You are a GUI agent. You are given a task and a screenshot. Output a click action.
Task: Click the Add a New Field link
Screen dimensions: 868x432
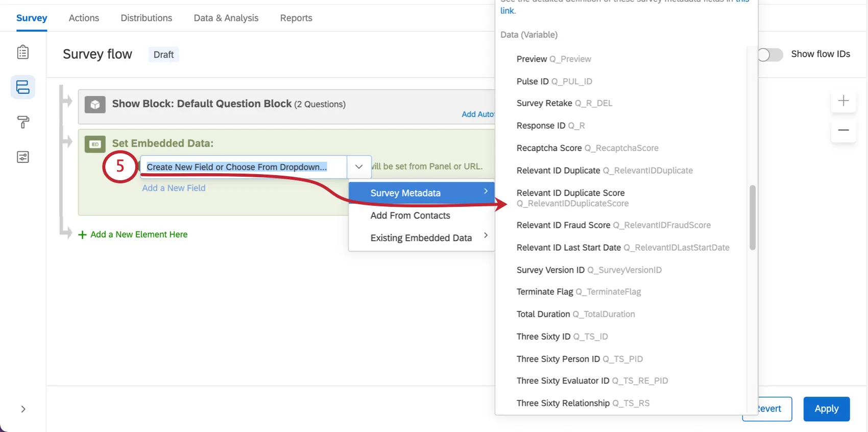(x=174, y=188)
